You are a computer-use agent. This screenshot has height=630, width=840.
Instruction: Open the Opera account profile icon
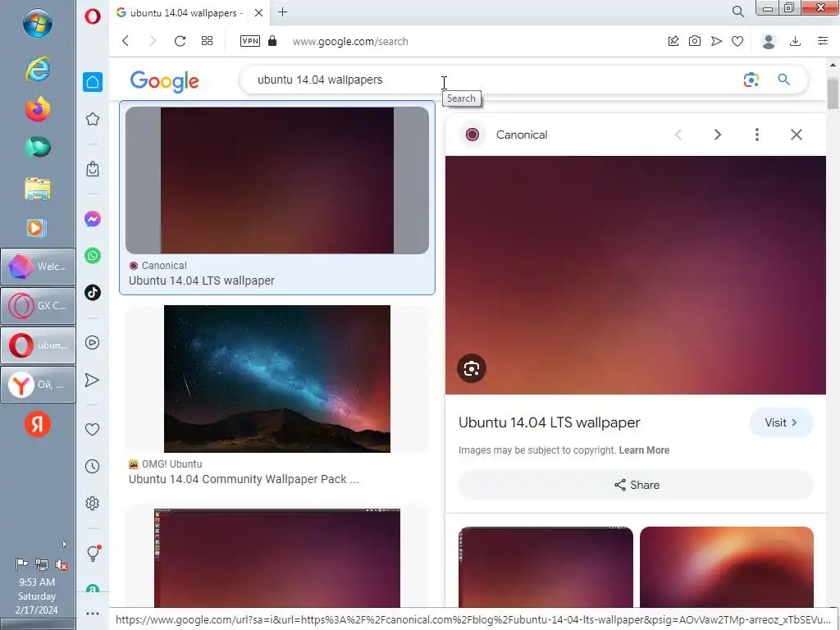tap(769, 41)
